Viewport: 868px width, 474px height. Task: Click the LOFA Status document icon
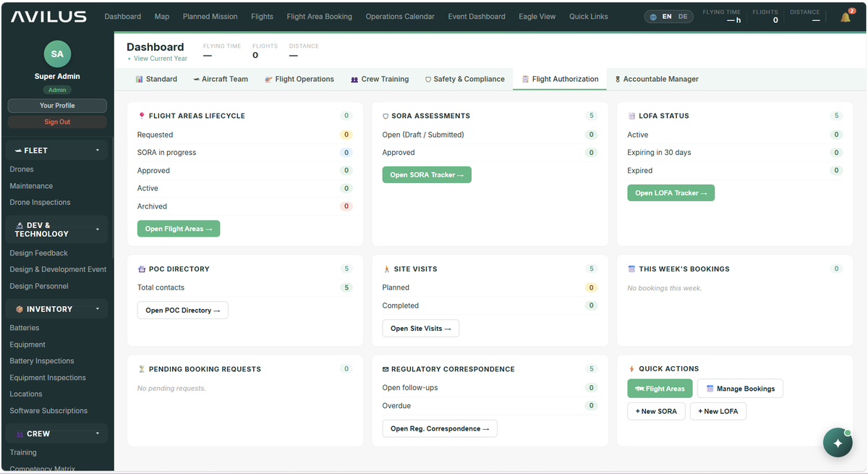tap(631, 116)
